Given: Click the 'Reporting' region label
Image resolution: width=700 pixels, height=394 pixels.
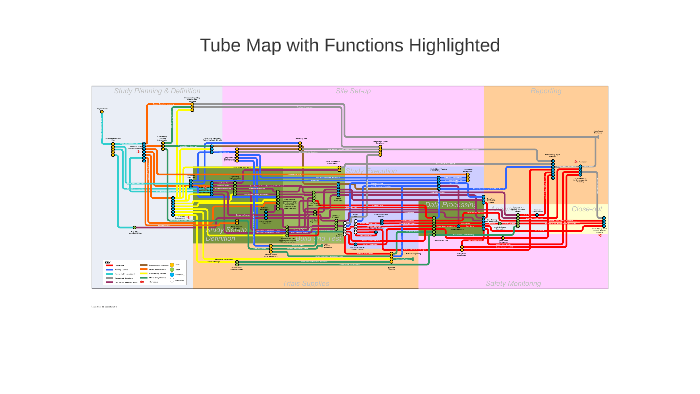Looking at the screenshot, I should [x=546, y=91].
